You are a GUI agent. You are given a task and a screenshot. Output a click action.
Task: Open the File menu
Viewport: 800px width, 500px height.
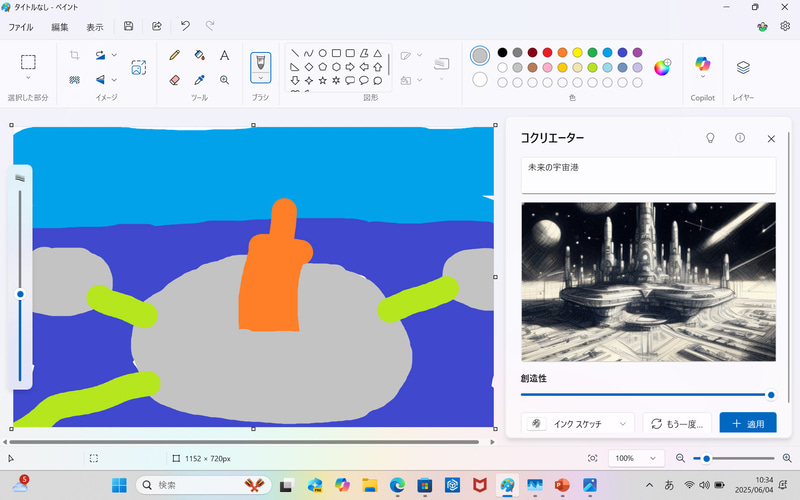tap(21, 27)
